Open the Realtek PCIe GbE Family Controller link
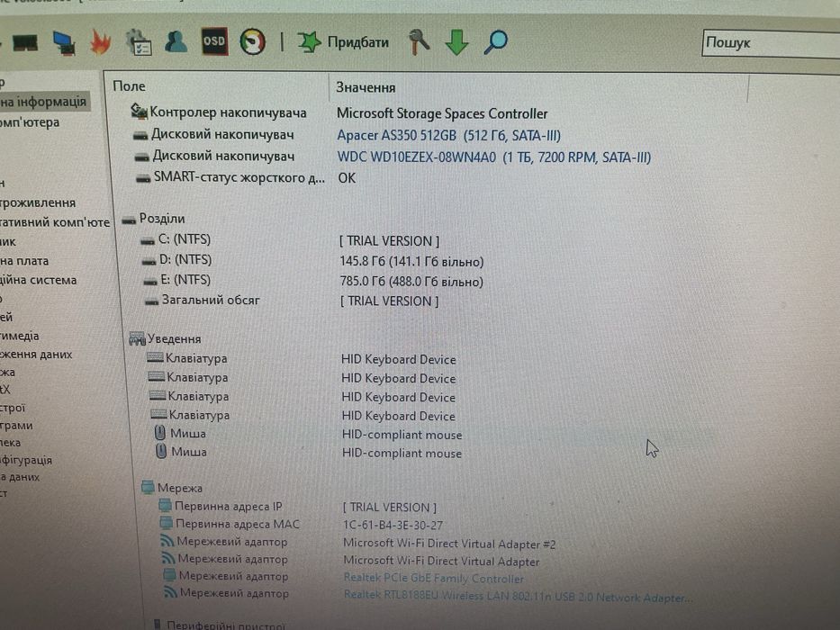 pyautogui.click(x=433, y=578)
